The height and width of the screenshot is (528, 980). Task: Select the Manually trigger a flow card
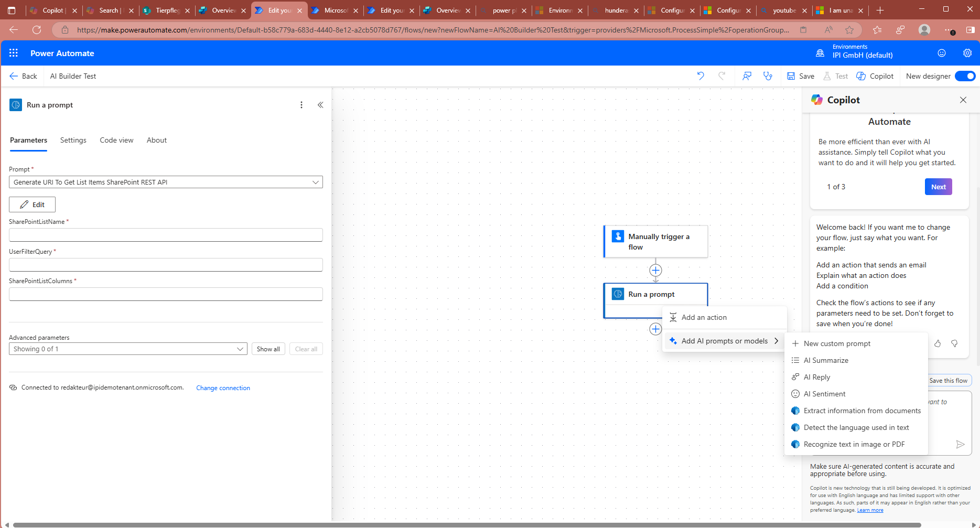pos(655,241)
